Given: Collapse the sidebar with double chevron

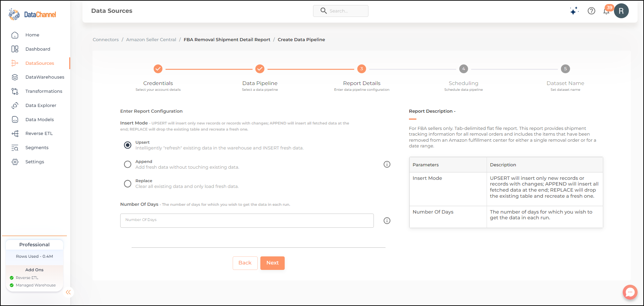Looking at the screenshot, I should pyautogui.click(x=68, y=292).
